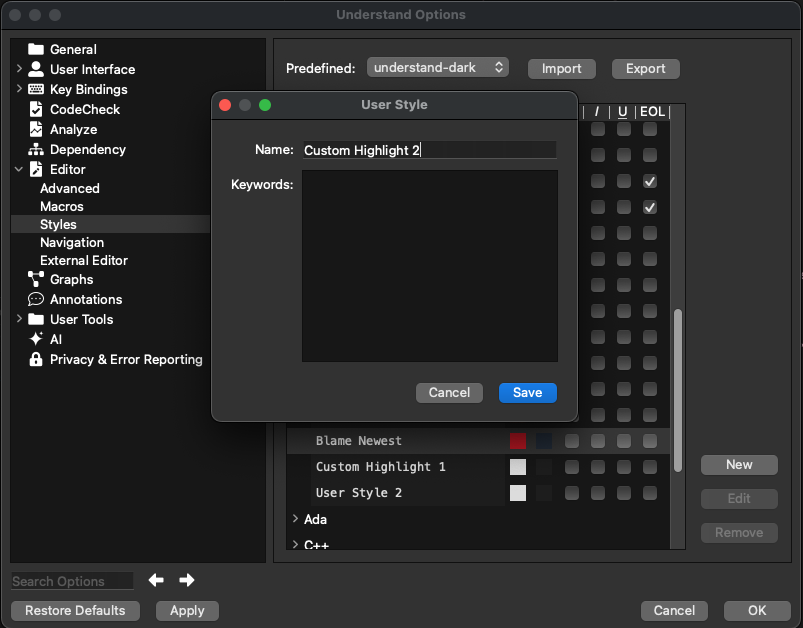This screenshot has height=628, width=803.
Task: Click the underline U column header
Action: (x=623, y=112)
